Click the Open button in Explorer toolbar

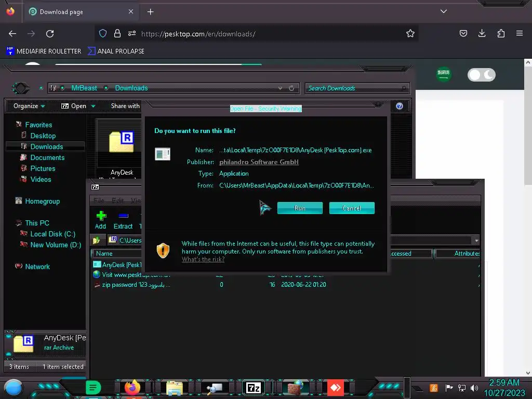pos(74,106)
